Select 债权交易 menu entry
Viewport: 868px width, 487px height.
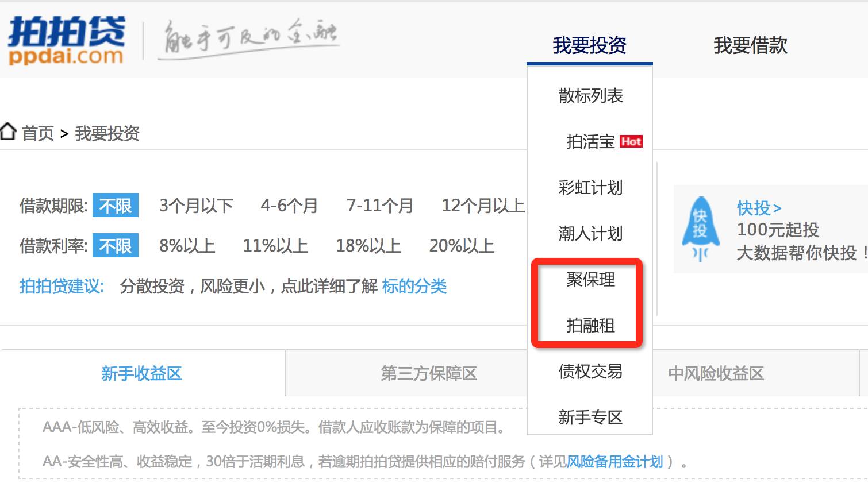590,371
